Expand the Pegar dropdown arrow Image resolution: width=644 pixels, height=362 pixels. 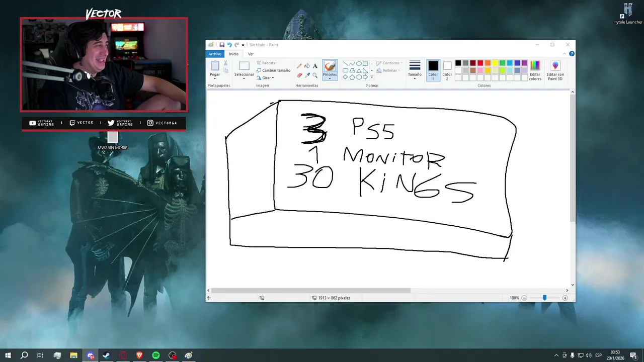click(215, 78)
